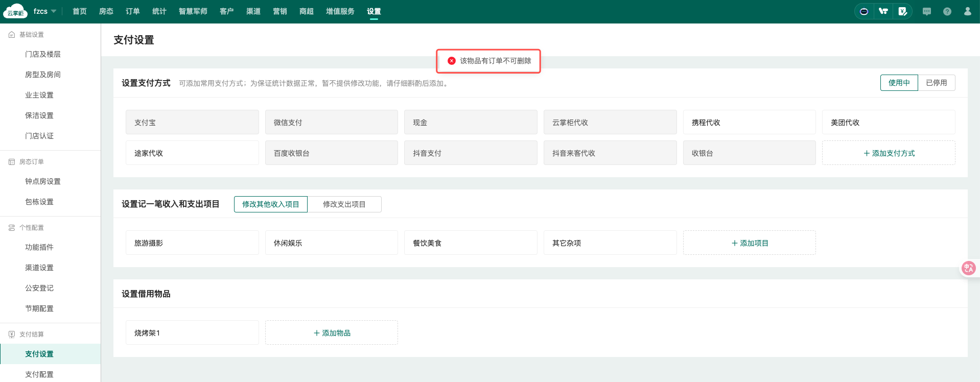The image size is (980, 382).
Task: Click the help question mark icon
Action: point(947,11)
